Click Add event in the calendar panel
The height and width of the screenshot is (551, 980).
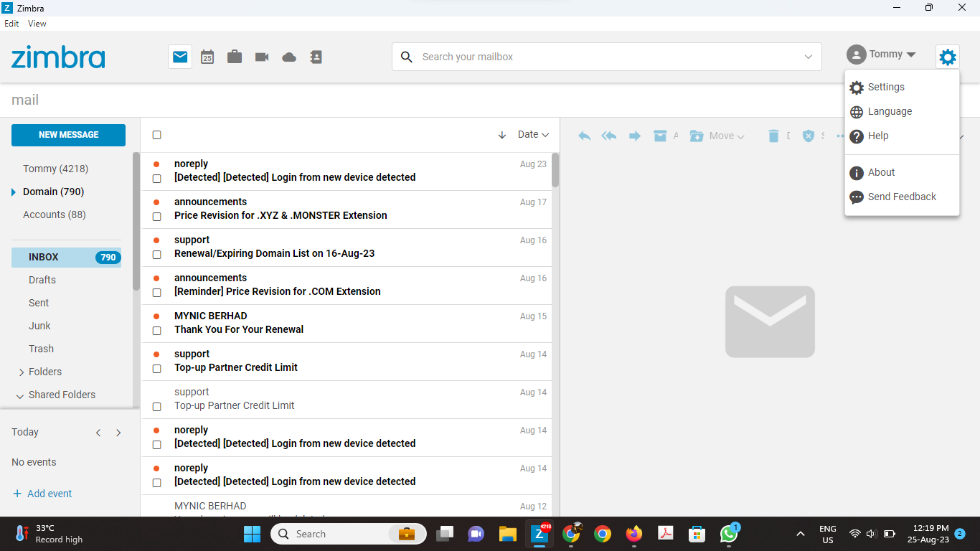[42, 494]
